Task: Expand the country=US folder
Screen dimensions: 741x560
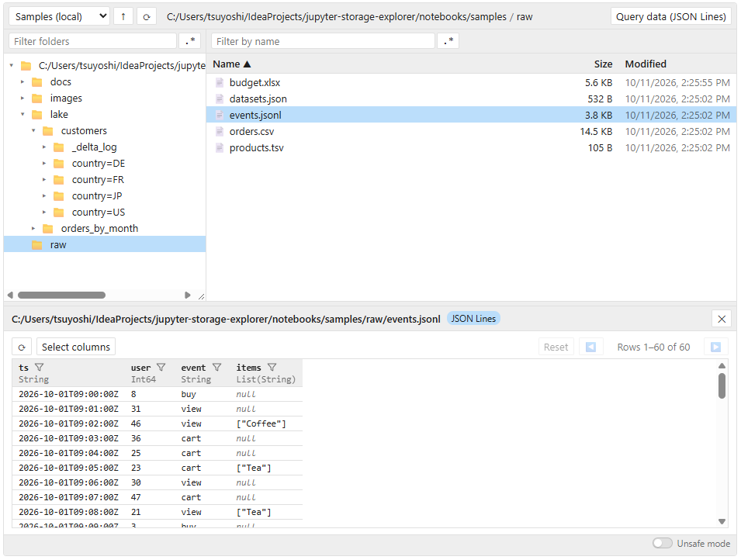Action: tap(44, 213)
